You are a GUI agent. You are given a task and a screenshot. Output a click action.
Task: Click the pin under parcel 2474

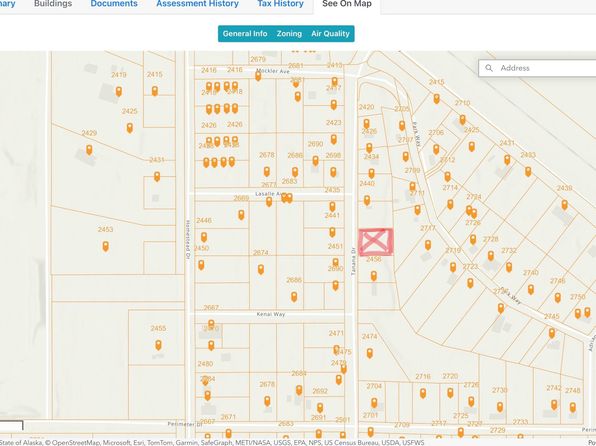point(369,353)
